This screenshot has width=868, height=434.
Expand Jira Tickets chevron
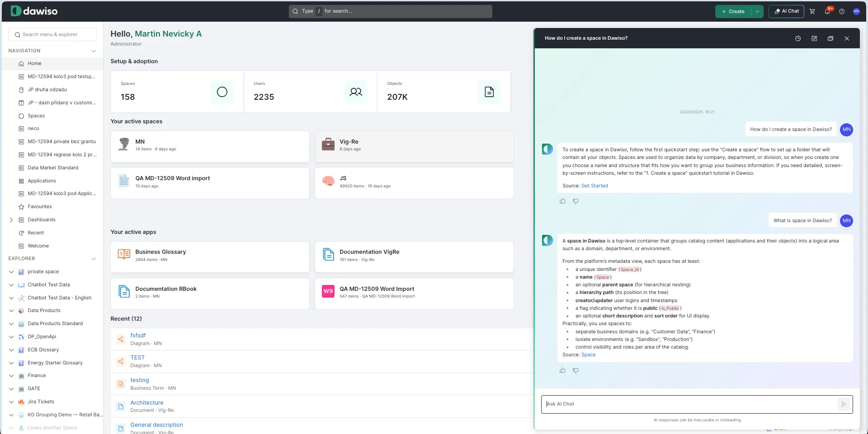(11, 402)
